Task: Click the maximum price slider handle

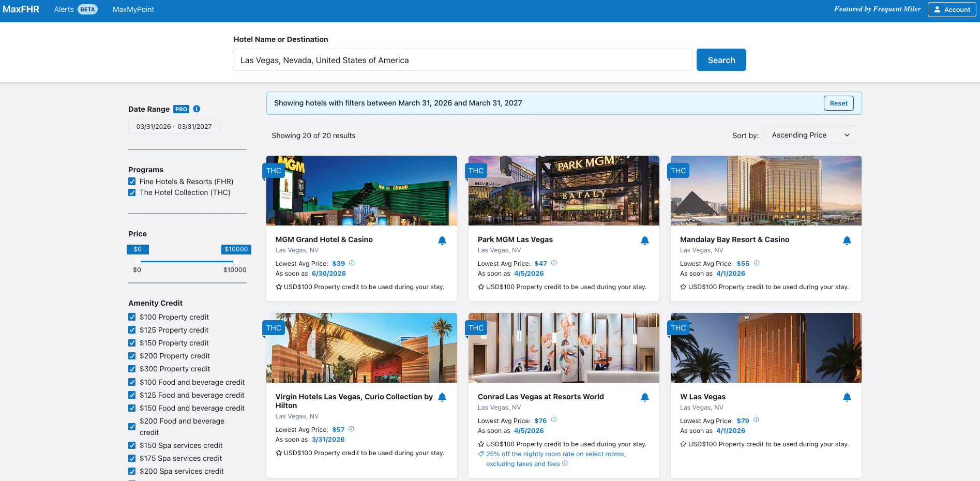Action: pyautogui.click(x=236, y=261)
